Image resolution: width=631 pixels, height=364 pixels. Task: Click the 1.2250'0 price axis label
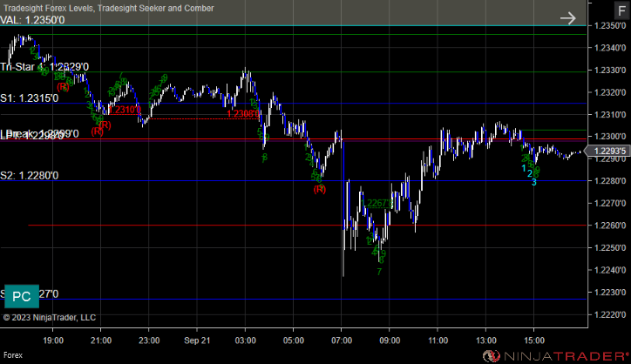[610, 248]
